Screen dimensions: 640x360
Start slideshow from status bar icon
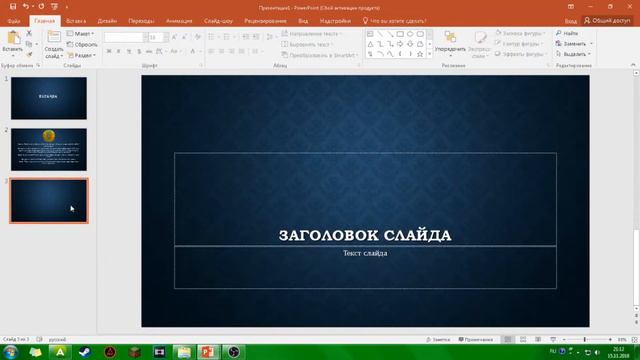pos(553,339)
